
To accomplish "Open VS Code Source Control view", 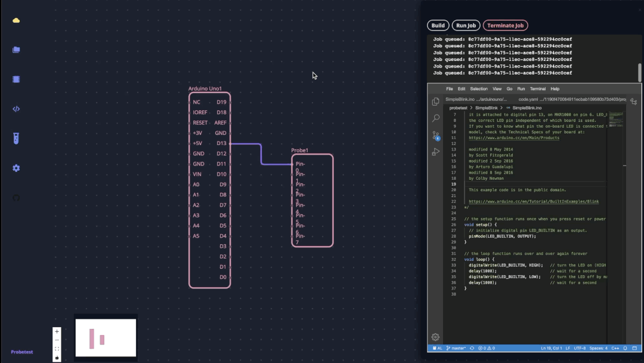I will [x=436, y=136].
